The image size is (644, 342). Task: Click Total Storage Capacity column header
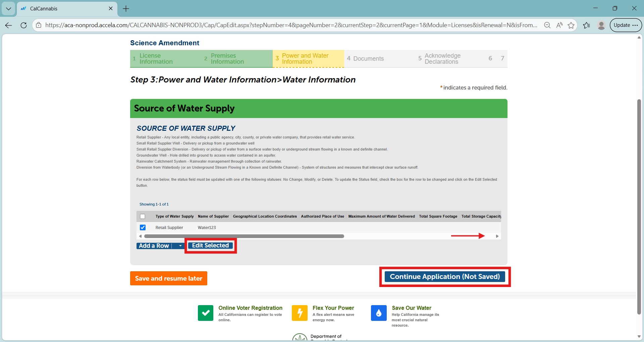pos(481,217)
